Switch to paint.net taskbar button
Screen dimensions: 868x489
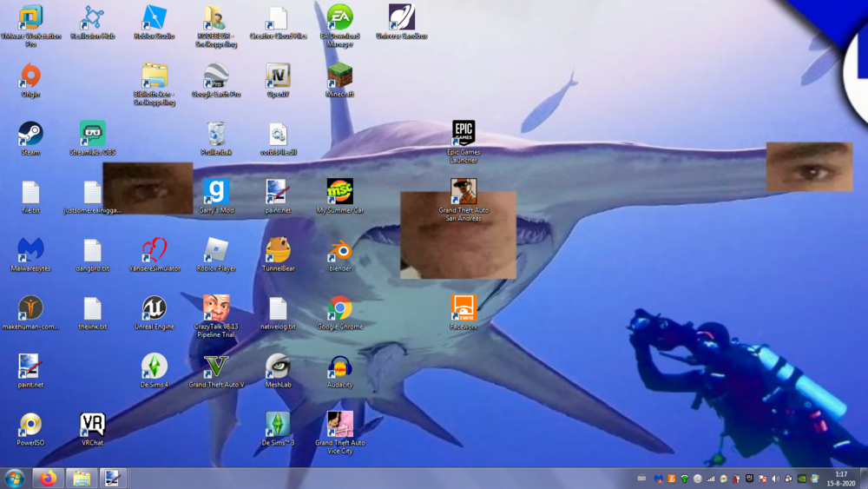(x=114, y=478)
